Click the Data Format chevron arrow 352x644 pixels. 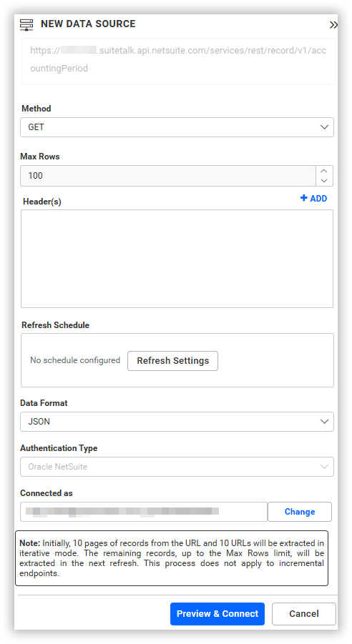pyautogui.click(x=324, y=422)
